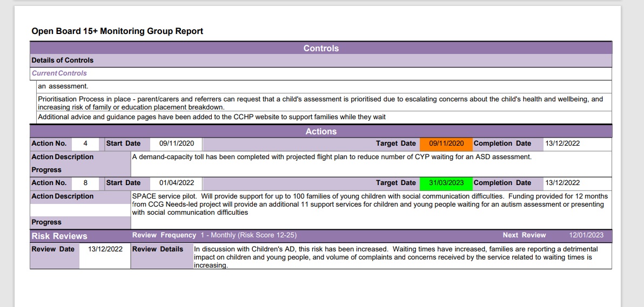
Task: Select the italic Current Controls label
Action: click(x=59, y=73)
